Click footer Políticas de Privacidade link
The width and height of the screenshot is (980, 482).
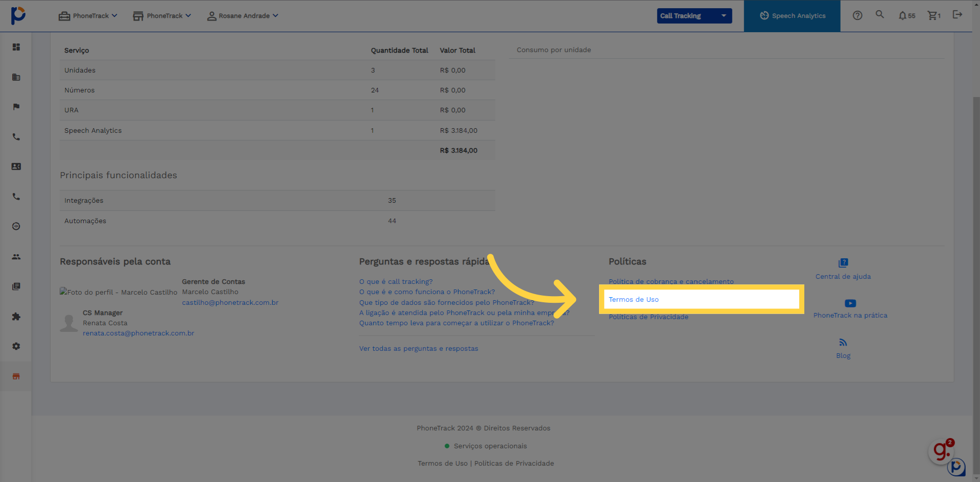[x=514, y=463]
